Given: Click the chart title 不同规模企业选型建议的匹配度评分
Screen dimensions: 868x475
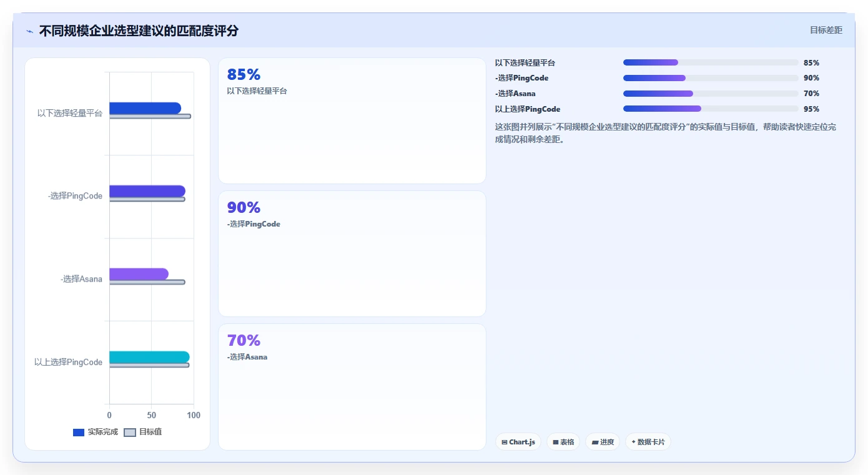Looking at the screenshot, I should coord(139,31).
